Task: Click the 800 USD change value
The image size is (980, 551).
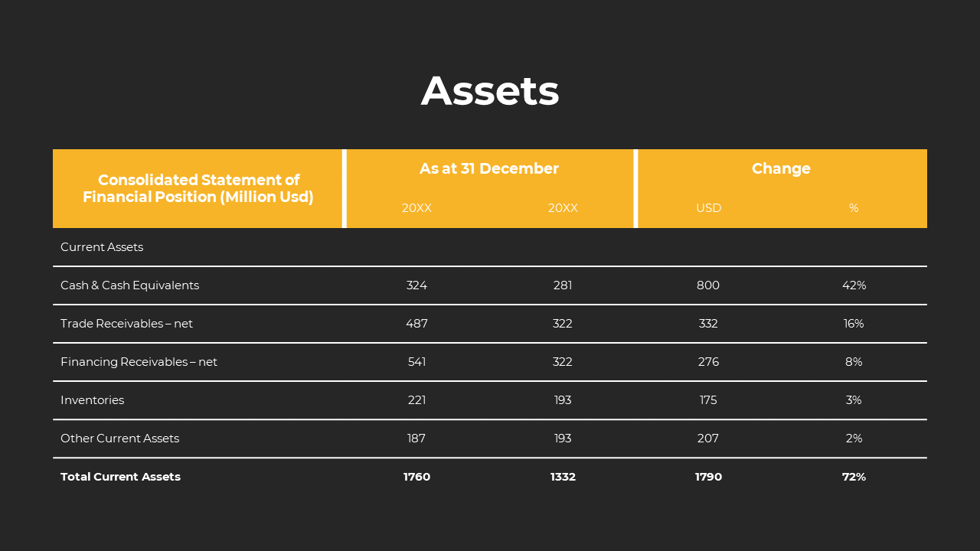Action: click(x=708, y=285)
